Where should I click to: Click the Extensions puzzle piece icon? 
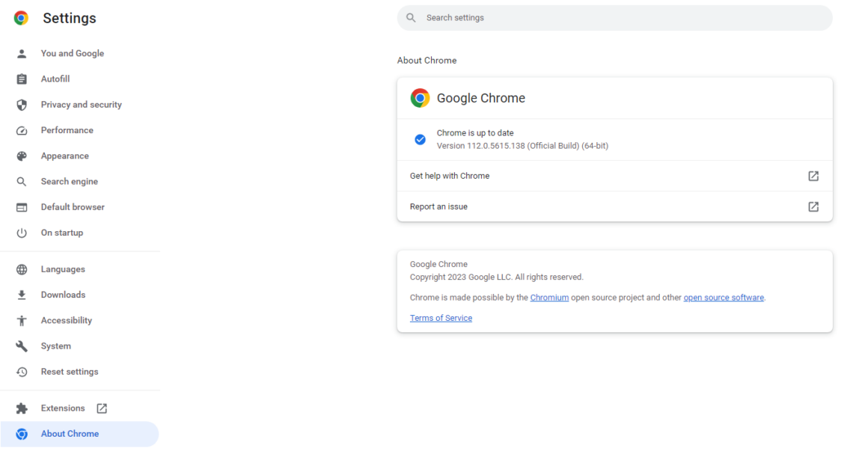coord(22,408)
